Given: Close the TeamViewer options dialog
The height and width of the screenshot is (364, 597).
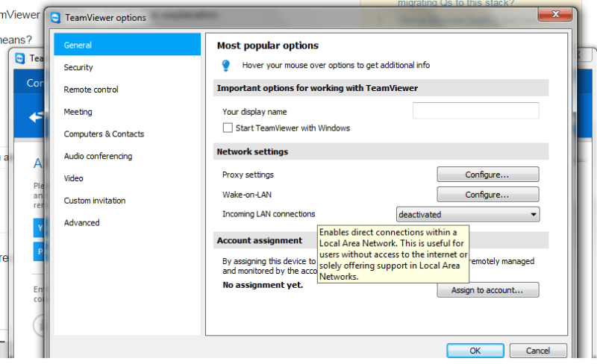Looking at the screenshot, I should (555, 14).
